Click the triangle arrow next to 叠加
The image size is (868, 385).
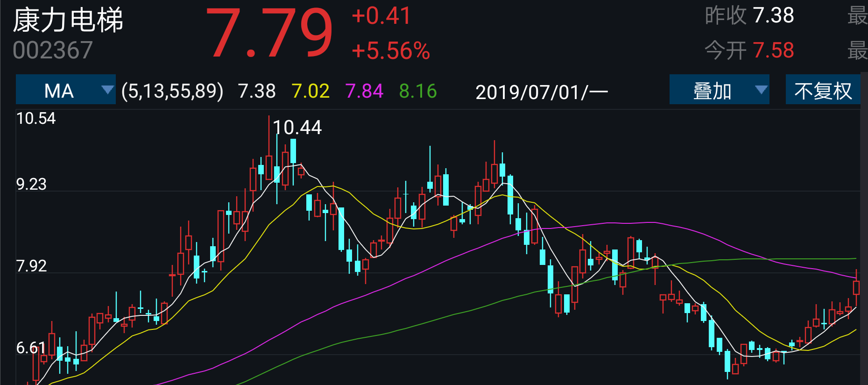click(x=761, y=90)
